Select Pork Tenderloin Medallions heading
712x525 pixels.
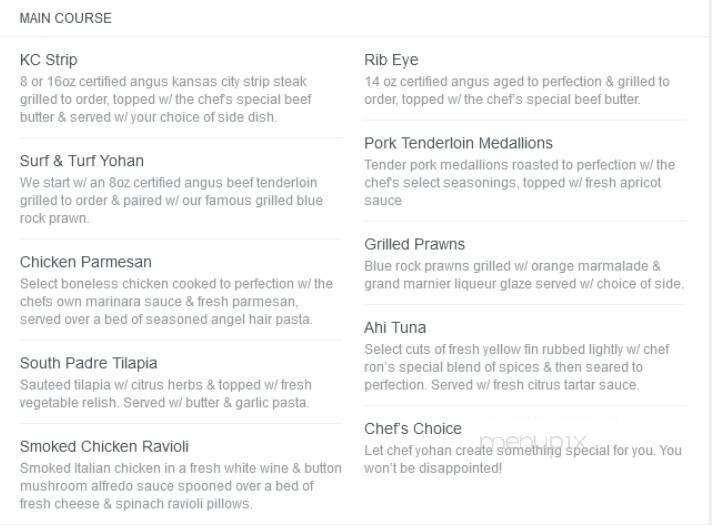(458, 143)
